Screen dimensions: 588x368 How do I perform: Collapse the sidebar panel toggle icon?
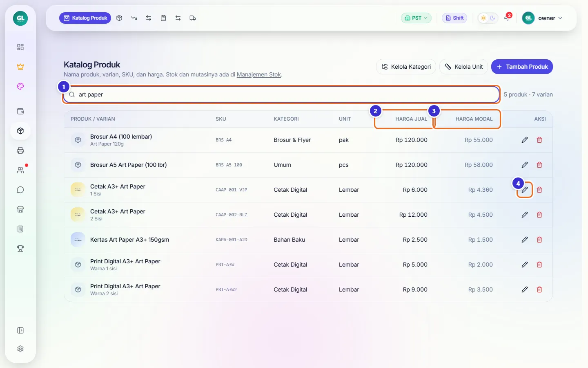[20, 330]
